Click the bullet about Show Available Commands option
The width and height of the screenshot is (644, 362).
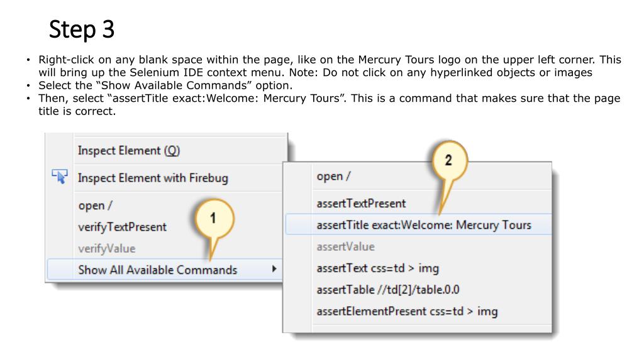click(x=165, y=85)
